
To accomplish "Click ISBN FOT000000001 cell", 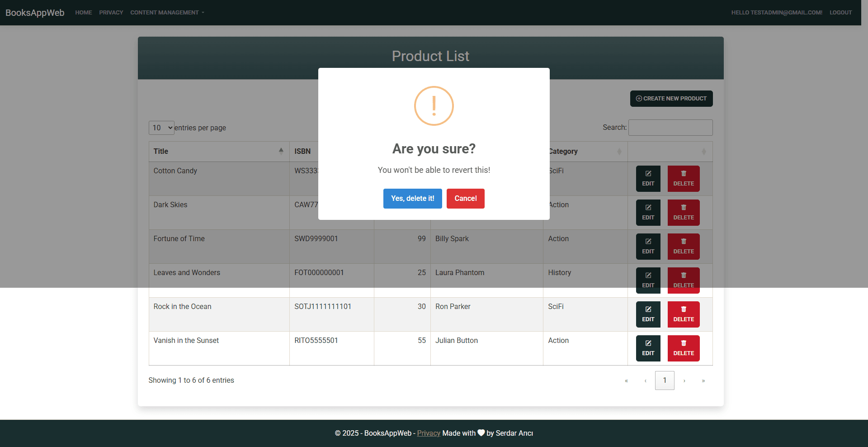I will 331,281.
